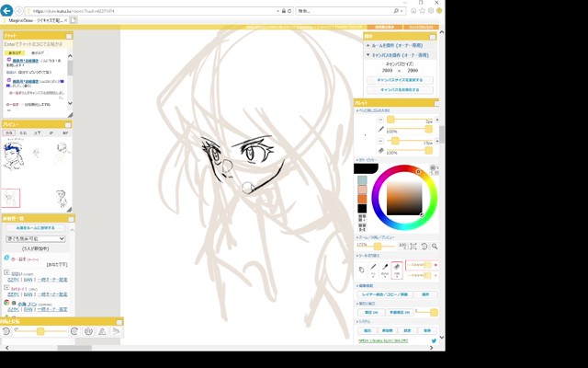Select up-down flip preview tab

(37, 132)
